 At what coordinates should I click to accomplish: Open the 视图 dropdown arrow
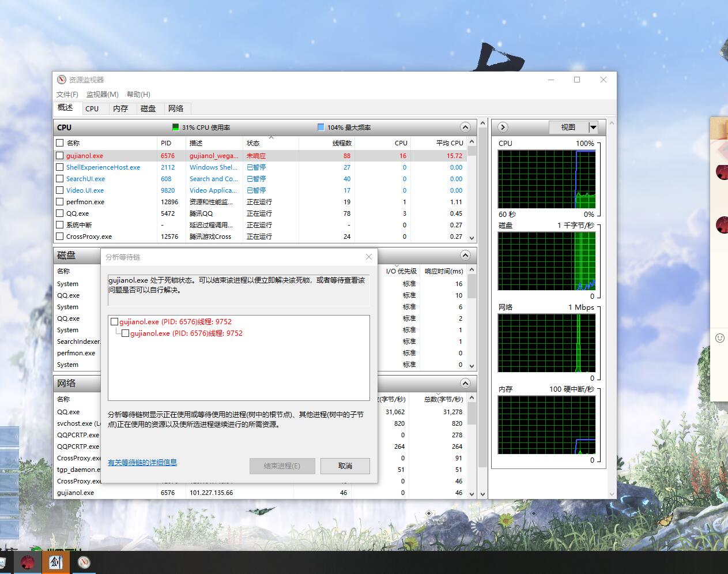[x=593, y=127]
